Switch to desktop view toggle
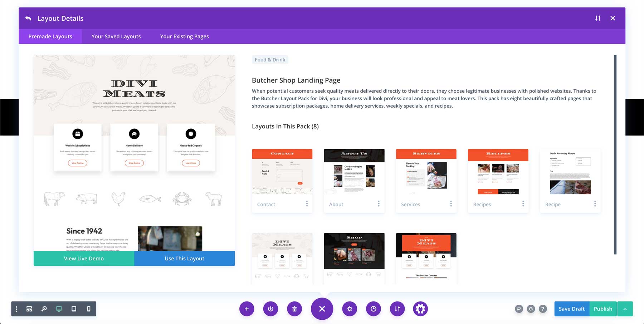The width and height of the screenshot is (644, 324). point(59,309)
